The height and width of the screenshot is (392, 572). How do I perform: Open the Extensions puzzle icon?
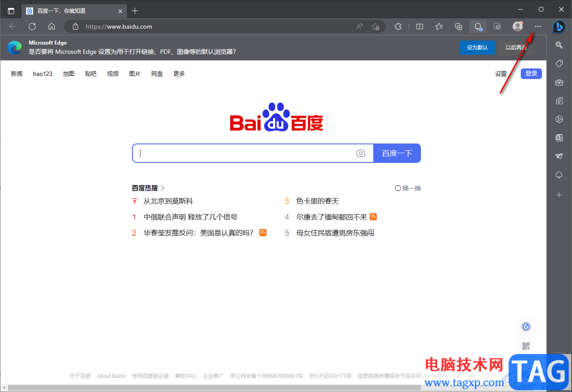[398, 26]
